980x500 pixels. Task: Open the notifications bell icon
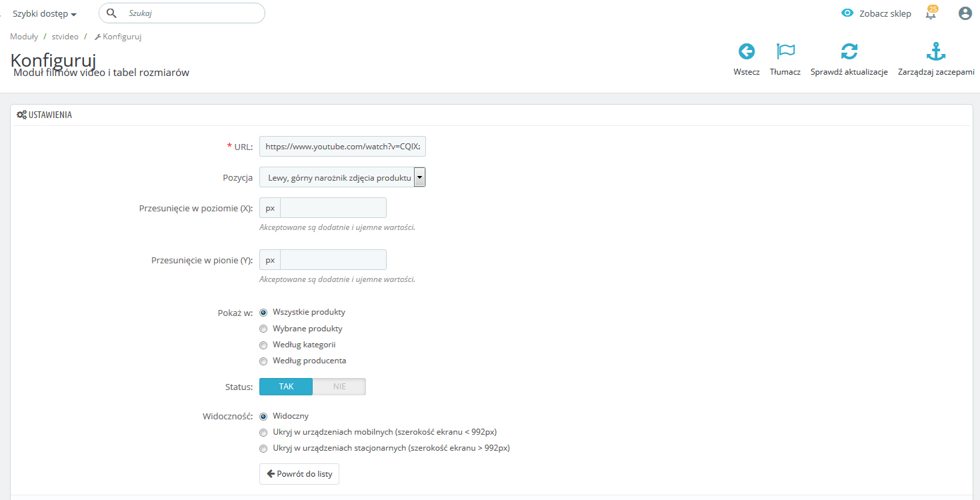[931, 13]
